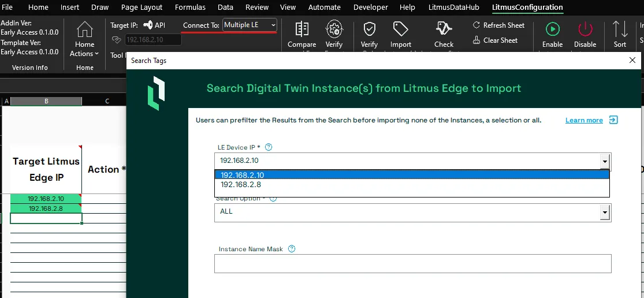Open the Connect To dropdown

tap(250, 25)
